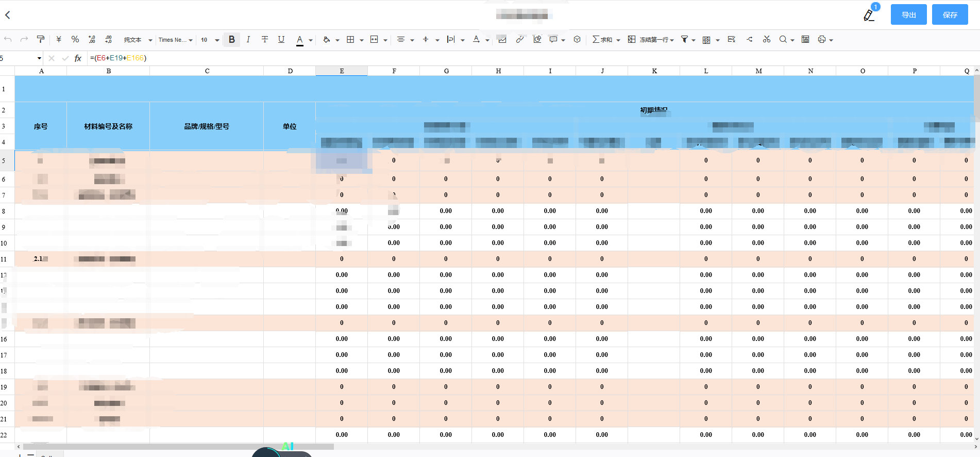The image size is (980, 457).
Task: Toggle underline formatting
Action: tap(281, 40)
